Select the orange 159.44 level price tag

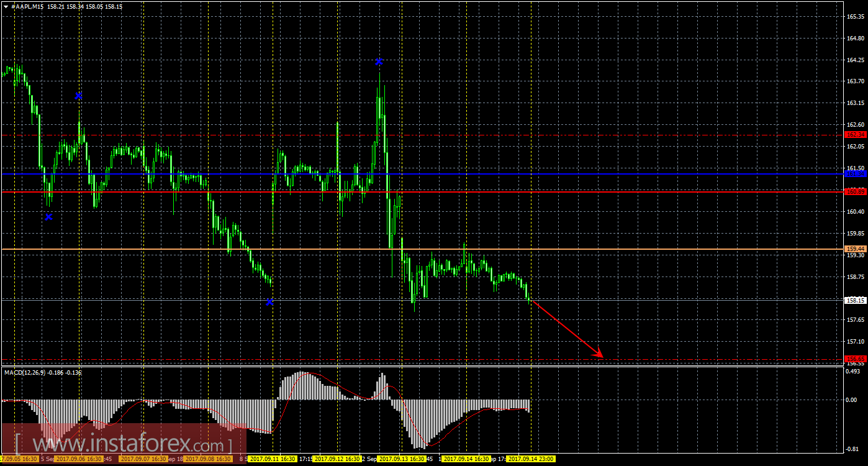click(x=856, y=249)
